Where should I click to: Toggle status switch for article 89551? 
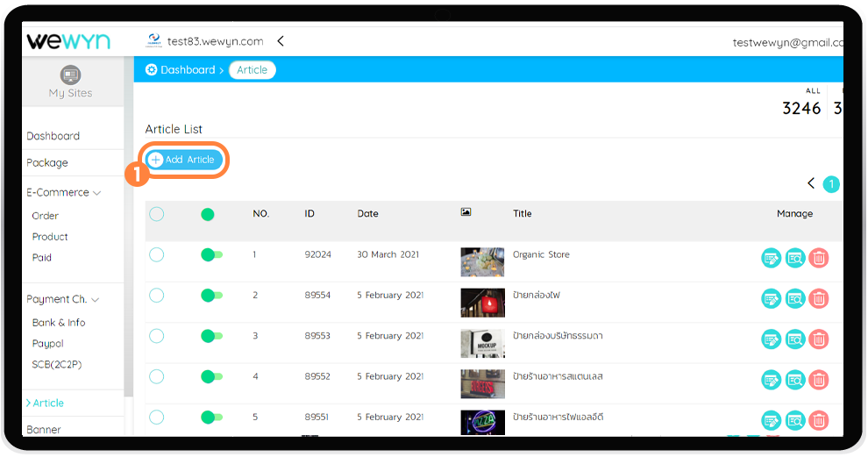point(211,418)
